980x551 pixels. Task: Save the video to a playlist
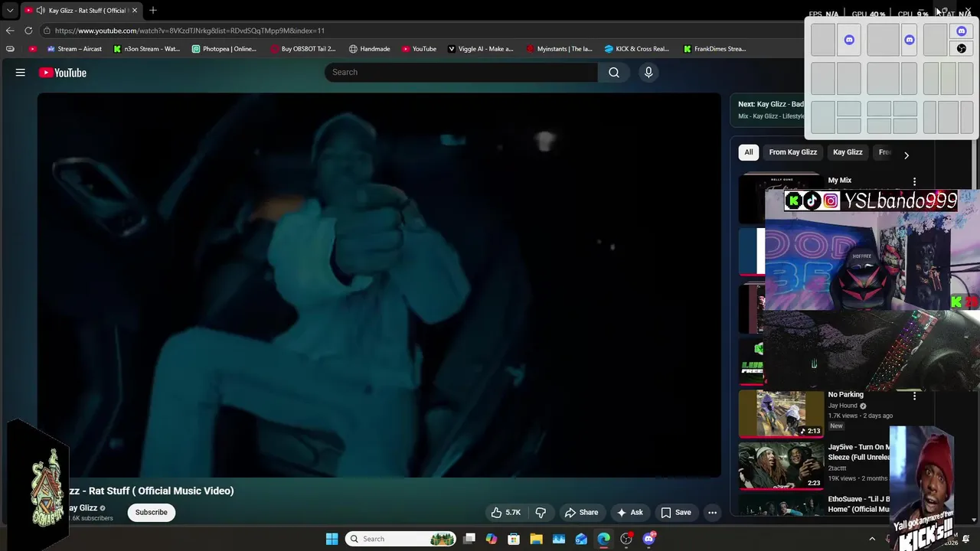(676, 513)
